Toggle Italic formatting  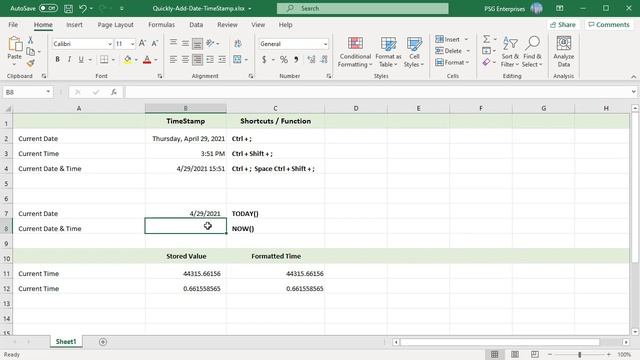(69, 60)
